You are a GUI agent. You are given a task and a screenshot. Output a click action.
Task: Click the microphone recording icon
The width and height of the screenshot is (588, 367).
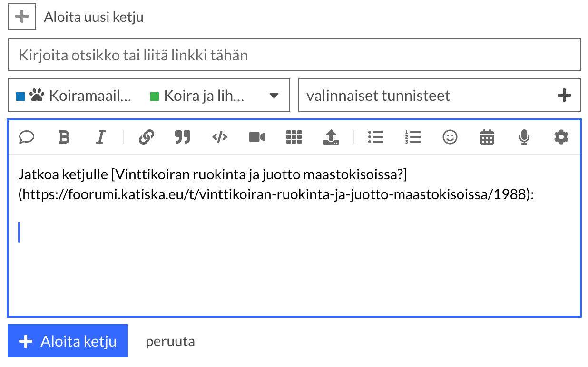524,137
